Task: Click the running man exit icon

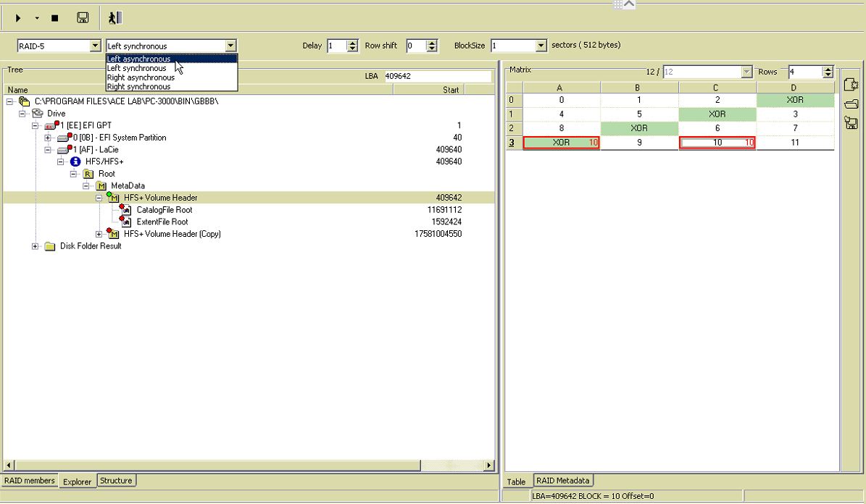Action: point(115,18)
